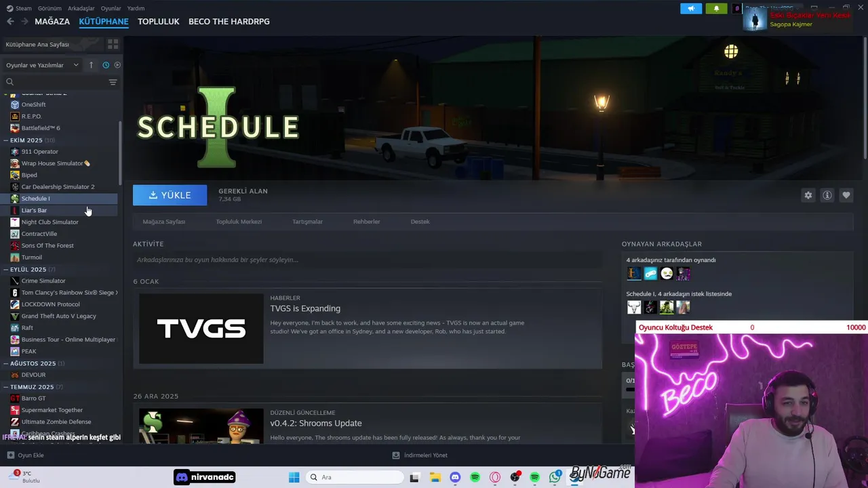Image resolution: width=868 pixels, height=488 pixels.
Task: Open the Add a Game plus icon
Action: 9,455
